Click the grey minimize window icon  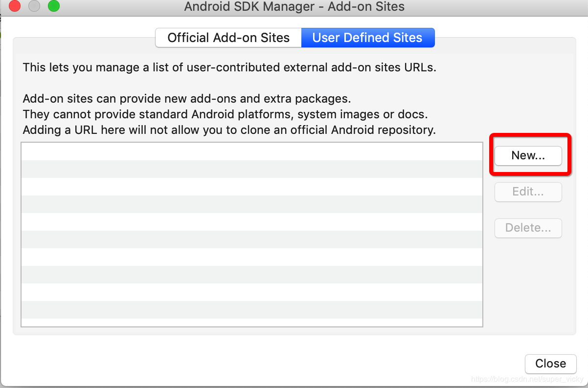click(x=34, y=6)
